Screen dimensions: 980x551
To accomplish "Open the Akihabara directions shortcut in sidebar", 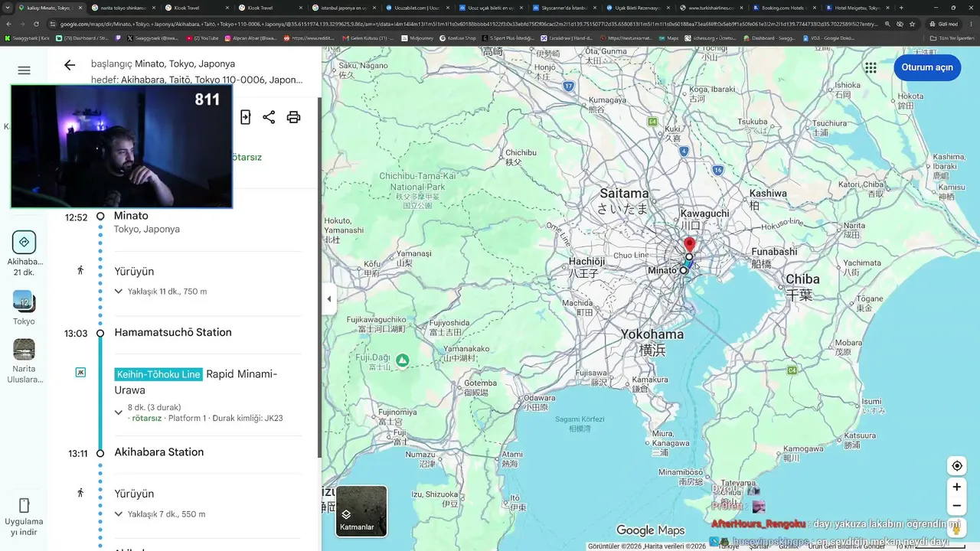I will (x=24, y=254).
